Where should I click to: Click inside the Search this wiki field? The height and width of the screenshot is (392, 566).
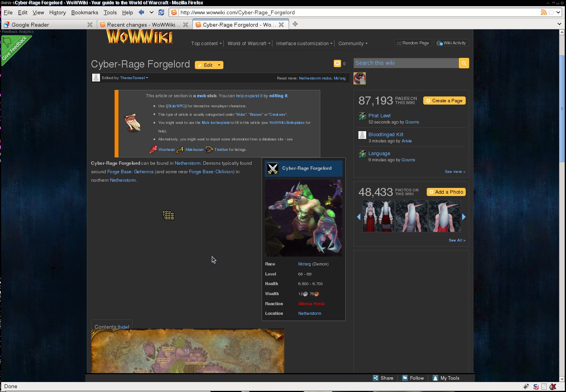click(406, 63)
